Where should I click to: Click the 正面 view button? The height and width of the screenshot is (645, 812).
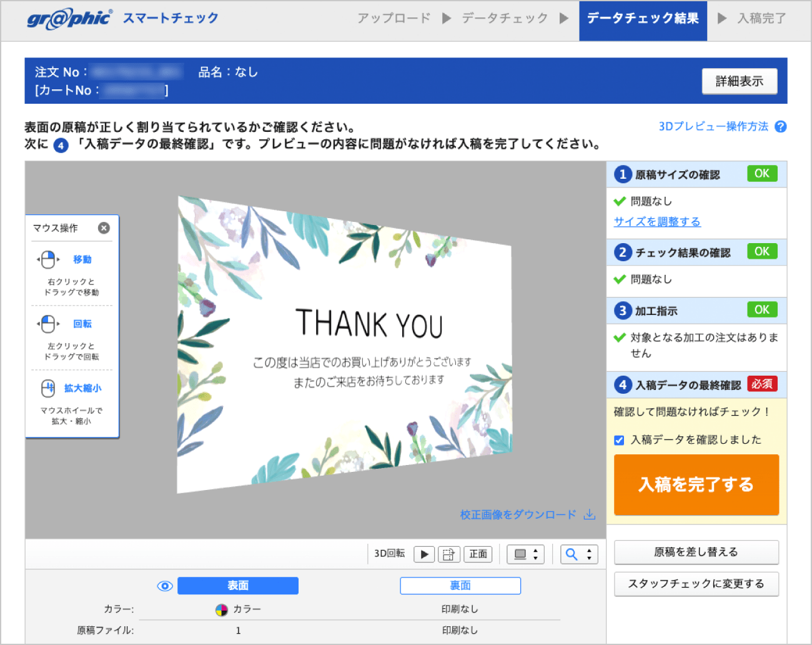click(478, 554)
